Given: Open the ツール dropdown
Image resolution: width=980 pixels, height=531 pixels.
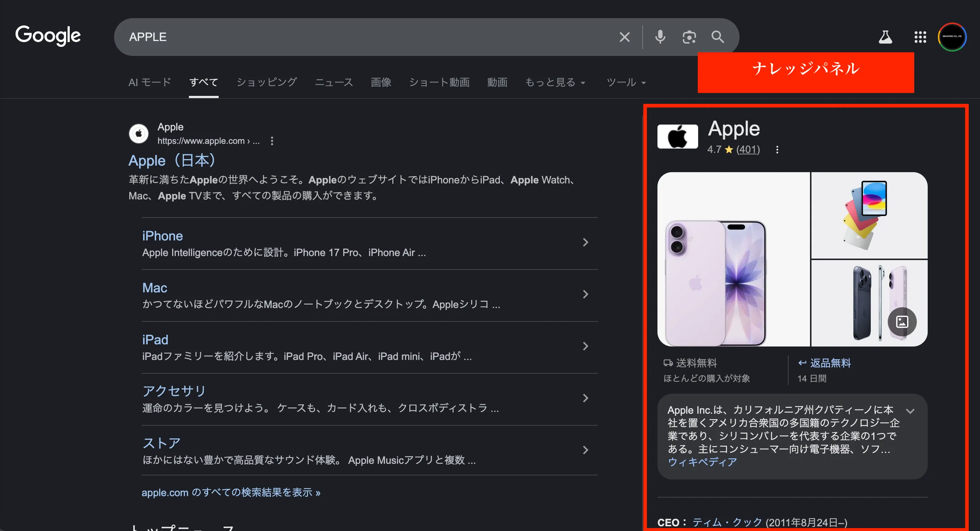Looking at the screenshot, I should (x=626, y=82).
